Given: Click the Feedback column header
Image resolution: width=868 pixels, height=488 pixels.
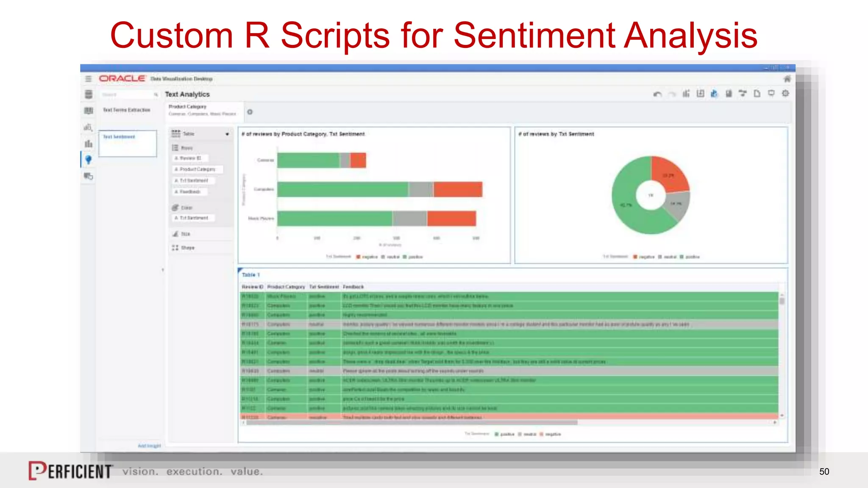Looking at the screenshot, I should point(353,287).
